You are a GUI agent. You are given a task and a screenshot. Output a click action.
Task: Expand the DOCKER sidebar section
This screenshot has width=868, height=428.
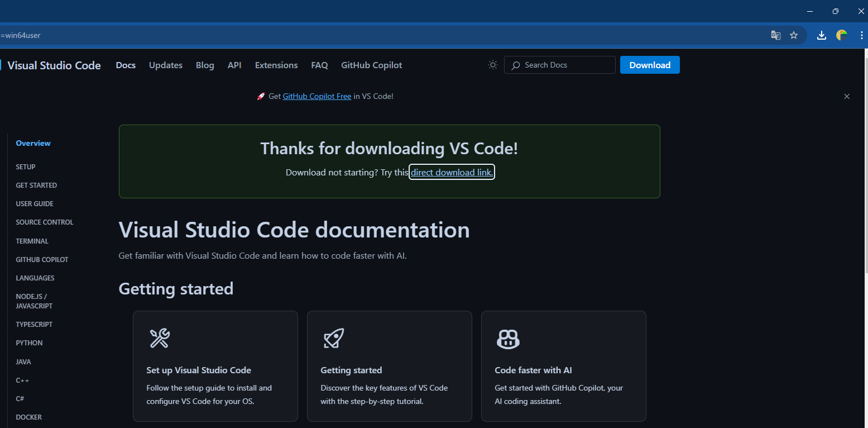pos(29,417)
